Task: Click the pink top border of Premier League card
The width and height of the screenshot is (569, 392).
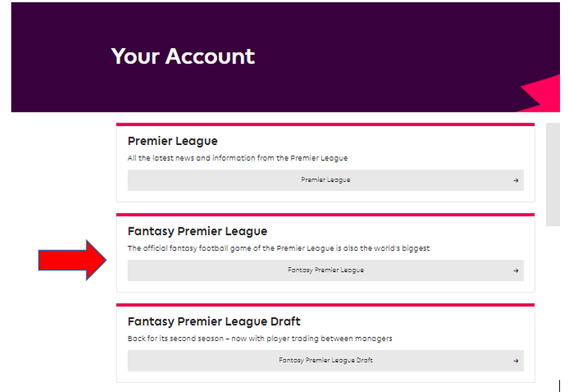Action: pos(325,125)
